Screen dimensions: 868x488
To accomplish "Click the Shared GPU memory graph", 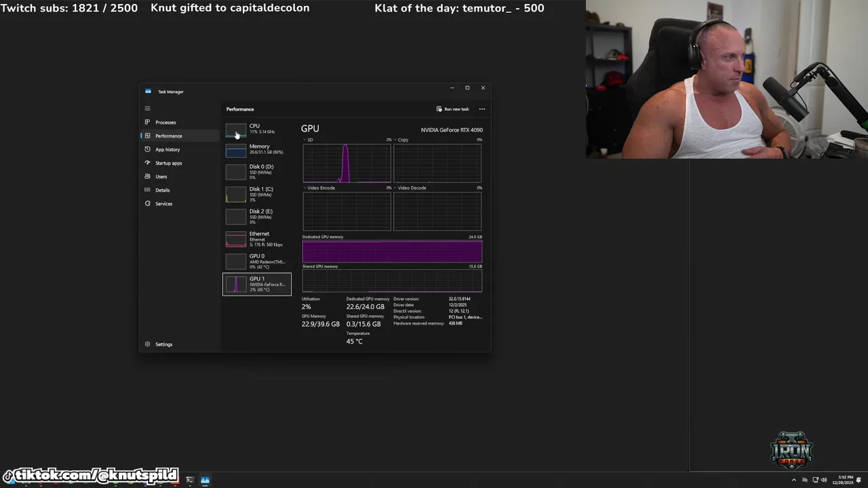I will (x=392, y=281).
